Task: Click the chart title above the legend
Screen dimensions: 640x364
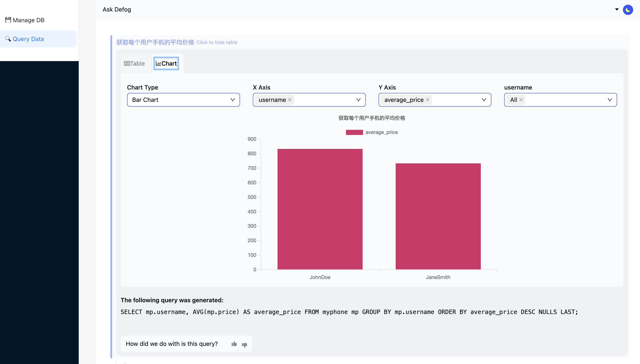Action: click(x=372, y=118)
